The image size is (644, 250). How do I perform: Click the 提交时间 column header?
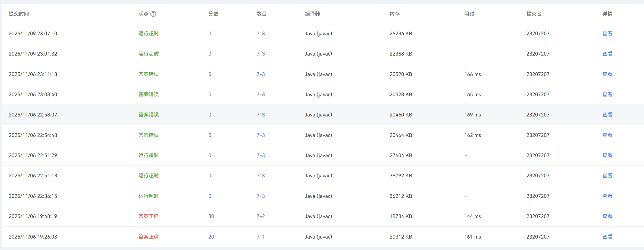pos(19,14)
